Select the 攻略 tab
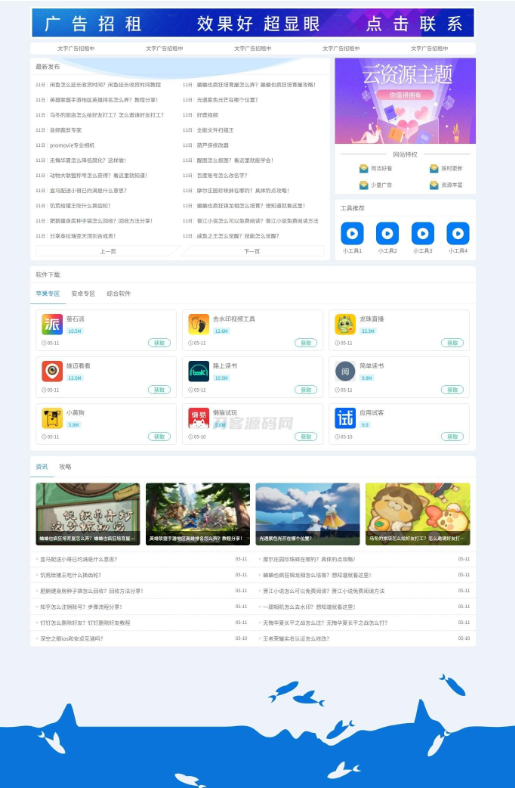The width and height of the screenshot is (515, 788). point(65,467)
